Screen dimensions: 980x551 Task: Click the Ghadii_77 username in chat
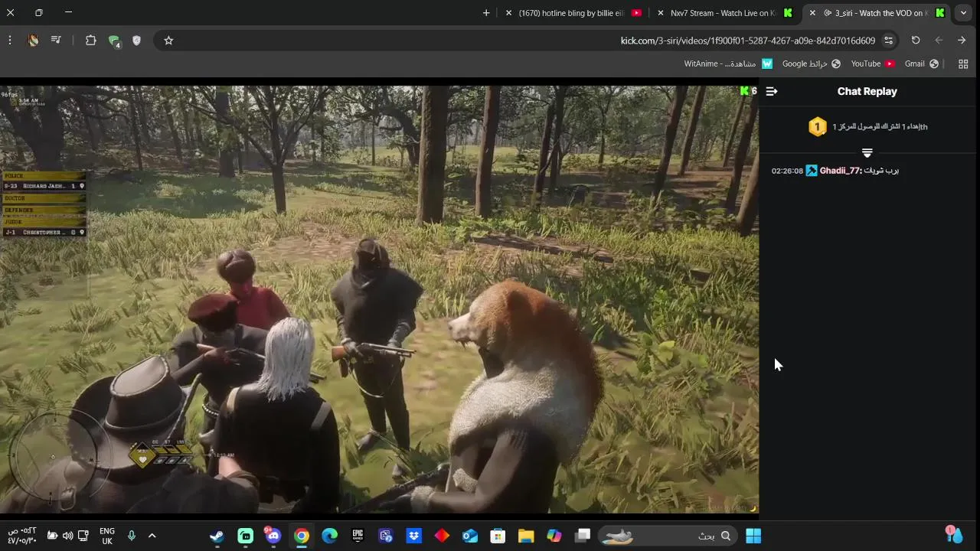841,171
